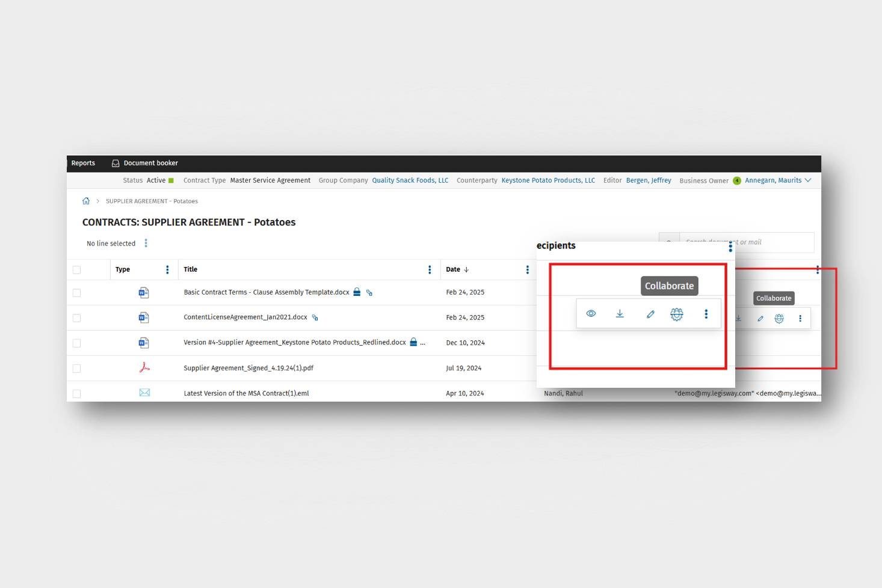882x588 pixels.
Task: Click the envelope icon for Latest Version email
Action: (144, 393)
